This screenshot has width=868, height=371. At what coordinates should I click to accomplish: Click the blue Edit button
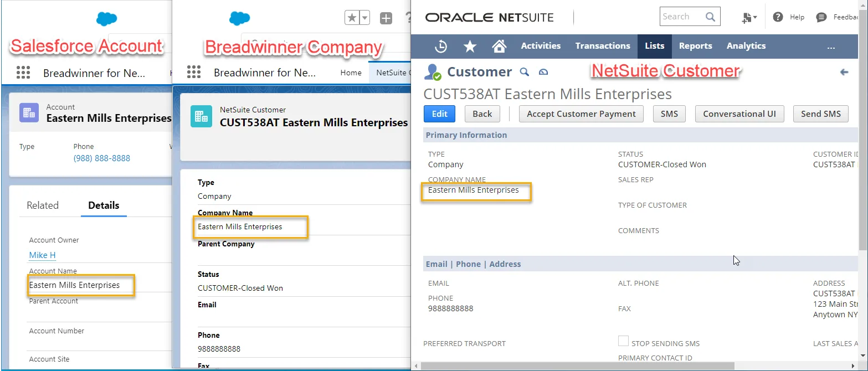[439, 114]
